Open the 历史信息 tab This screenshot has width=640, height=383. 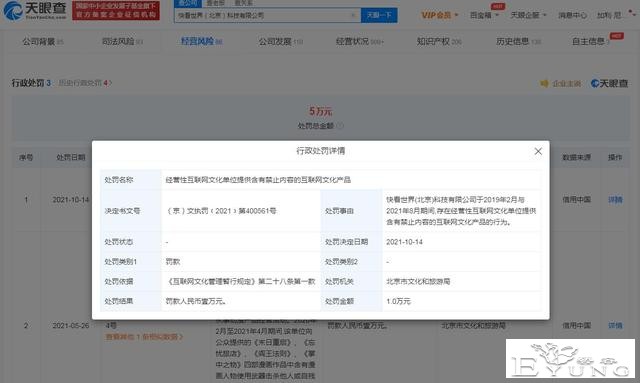coord(518,42)
